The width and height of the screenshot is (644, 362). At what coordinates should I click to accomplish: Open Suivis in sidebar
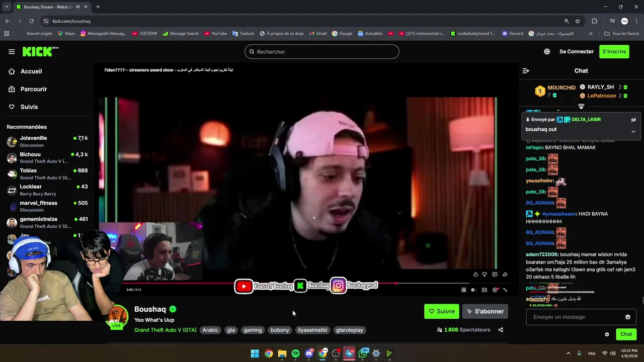coord(23,107)
